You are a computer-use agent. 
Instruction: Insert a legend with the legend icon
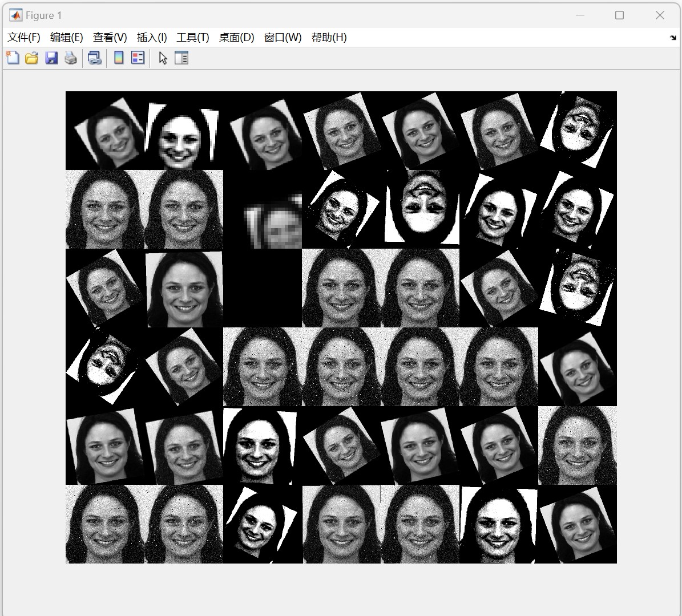click(x=138, y=58)
